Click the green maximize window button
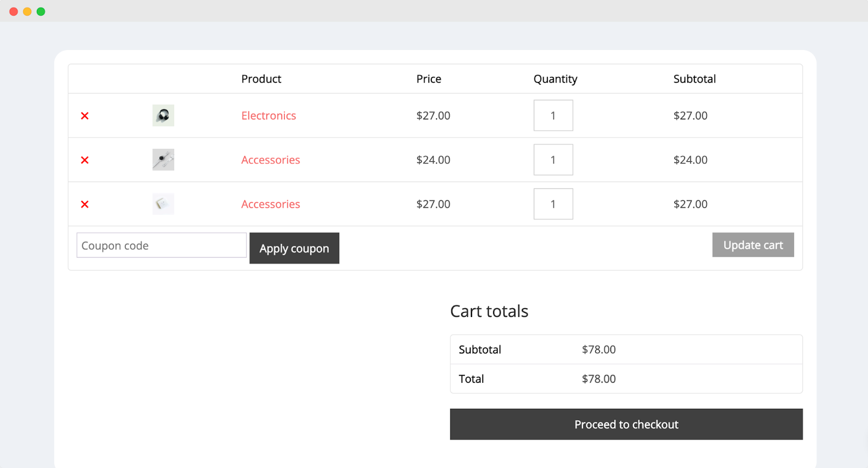The image size is (868, 468). [41, 11]
